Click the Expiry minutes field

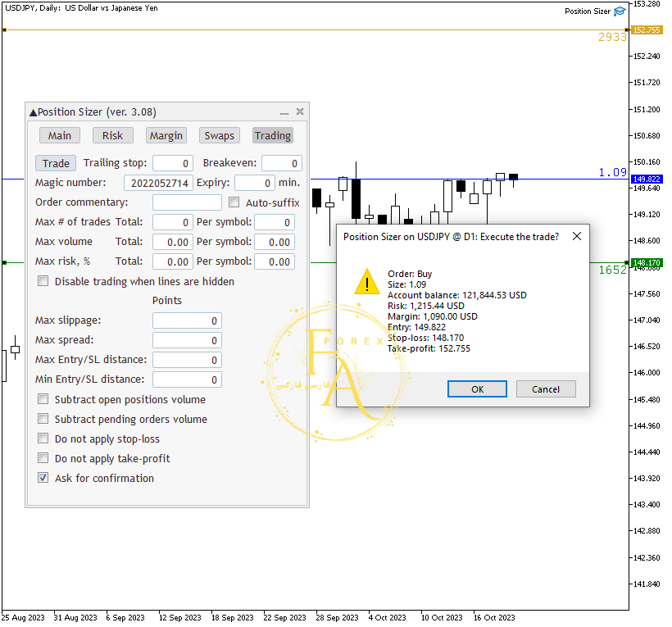[x=255, y=183]
